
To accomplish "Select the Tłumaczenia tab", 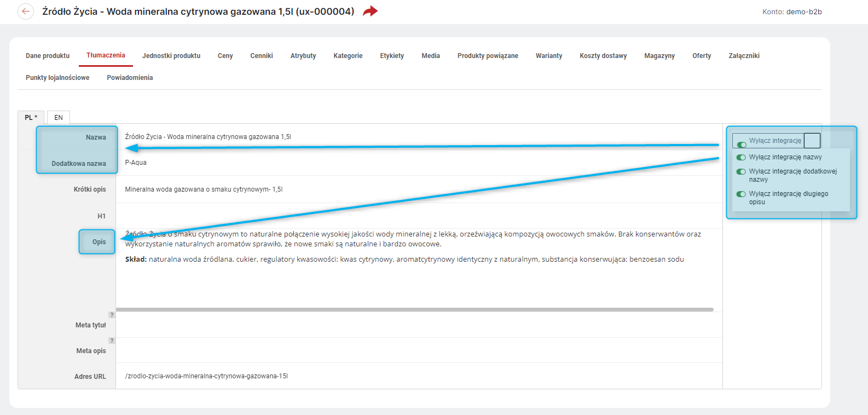I will 106,55.
